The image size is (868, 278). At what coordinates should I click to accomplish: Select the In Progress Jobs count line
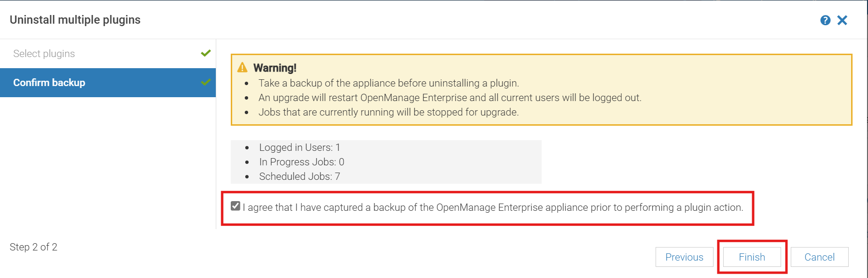click(x=301, y=162)
